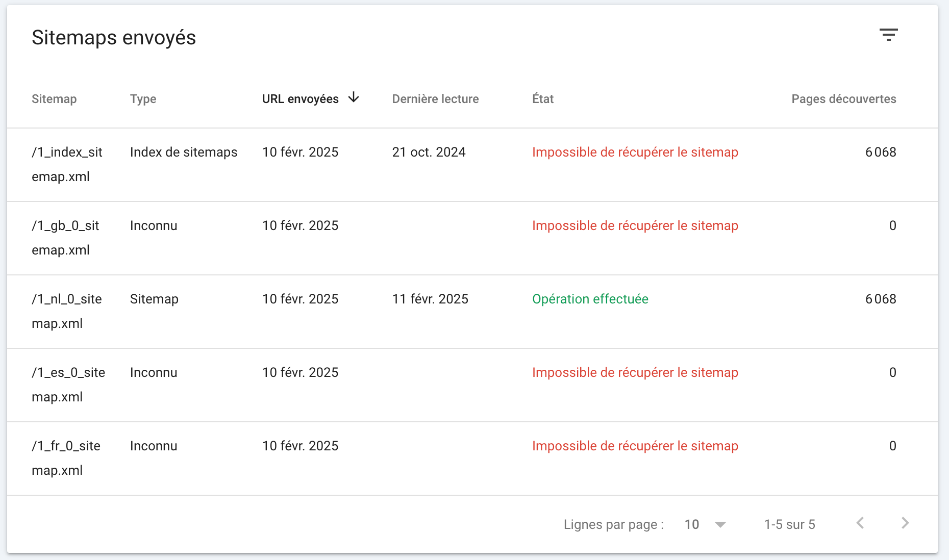Select the rows per page value 10
Screen dimensions: 949x560
click(x=692, y=524)
